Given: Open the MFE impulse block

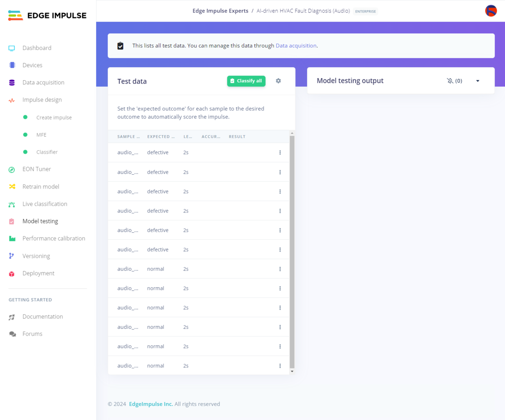Looking at the screenshot, I should pos(41,135).
